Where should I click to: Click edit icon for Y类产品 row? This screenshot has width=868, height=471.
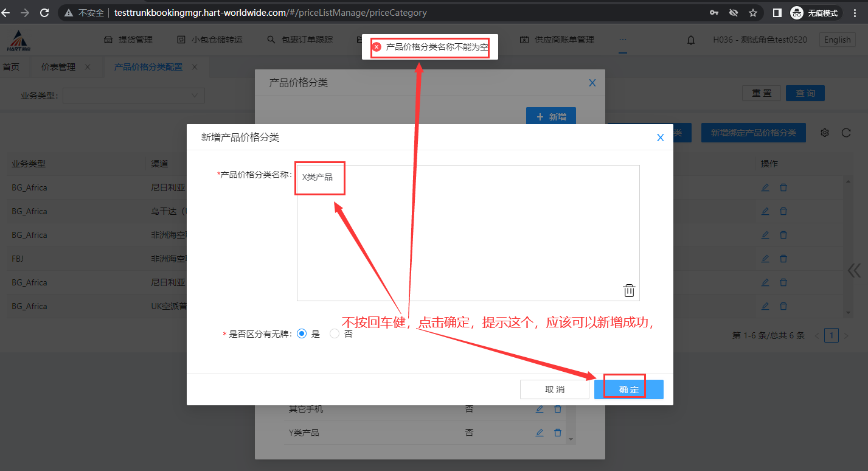(539, 433)
